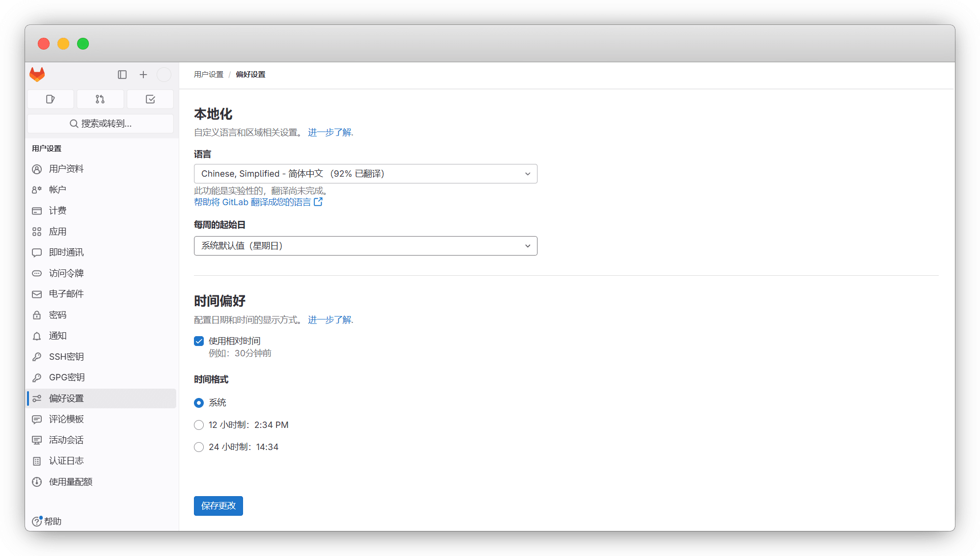Click the GitLab fox logo
Image resolution: width=980 pixels, height=556 pixels.
coord(37,75)
